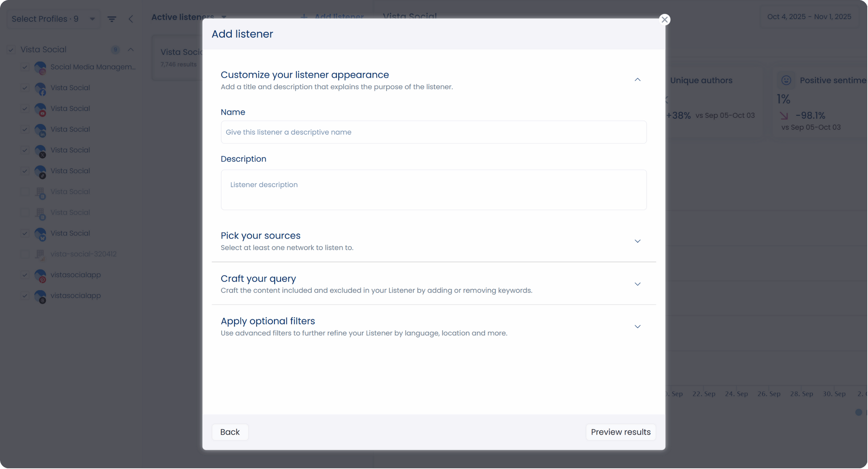
Task: Click the Pinterest vistasocialapp profile icon
Action: pos(40,275)
